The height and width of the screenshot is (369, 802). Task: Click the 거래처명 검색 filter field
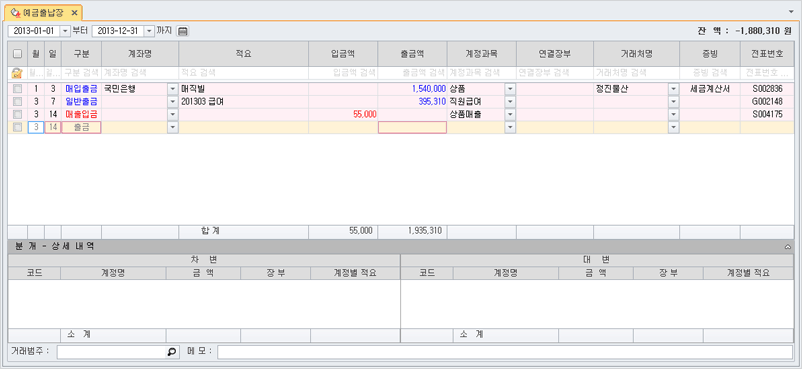636,73
